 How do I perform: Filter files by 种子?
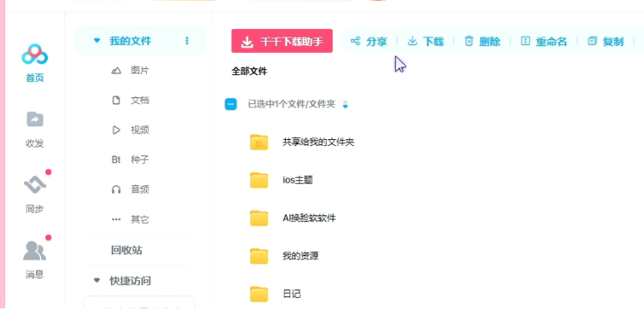(140, 160)
